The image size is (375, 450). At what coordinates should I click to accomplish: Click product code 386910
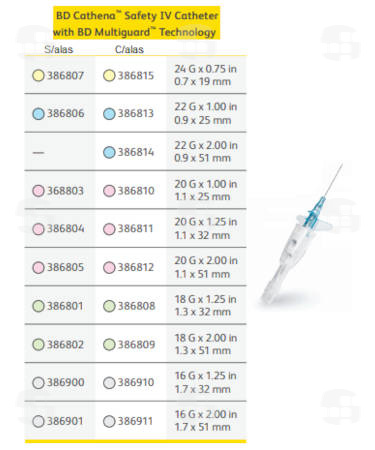click(136, 382)
